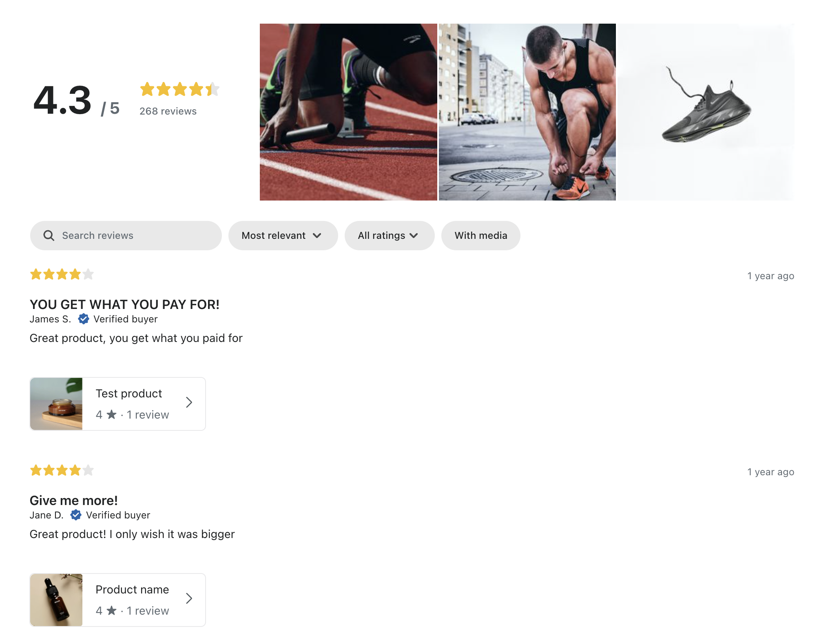This screenshot has width=828, height=644.
Task: Type in the Search reviews field
Action: [135, 236]
